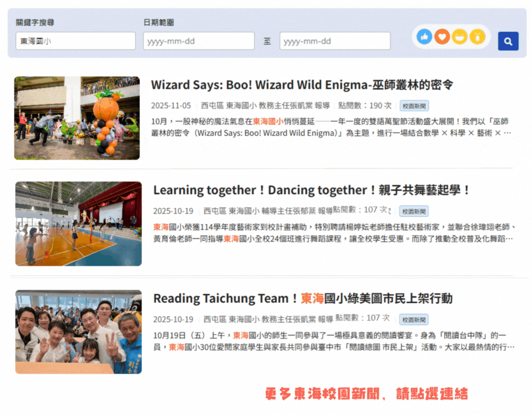Click the Halloween pumpkin balloon thumbnail

(x=77, y=118)
